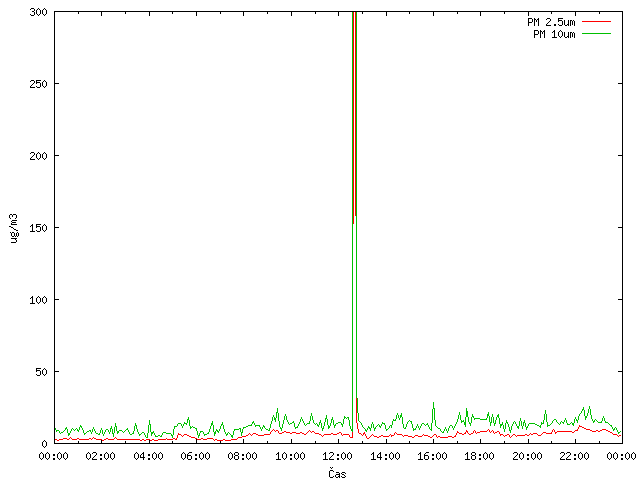The height and width of the screenshot is (480, 640).
Task: Click the red PM 2.5um legend line
Action: tap(596, 22)
